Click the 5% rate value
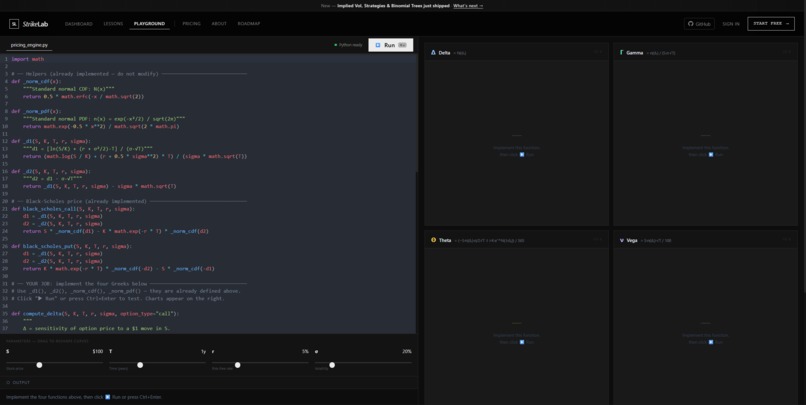Screen dimensions: 806x405 click(305, 352)
